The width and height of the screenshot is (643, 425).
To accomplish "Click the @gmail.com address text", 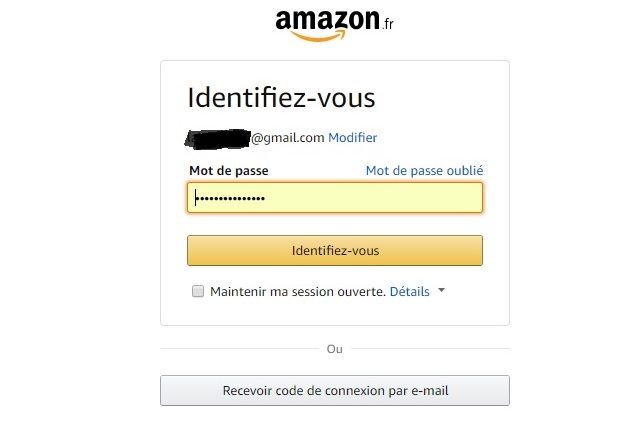I will (x=288, y=138).
